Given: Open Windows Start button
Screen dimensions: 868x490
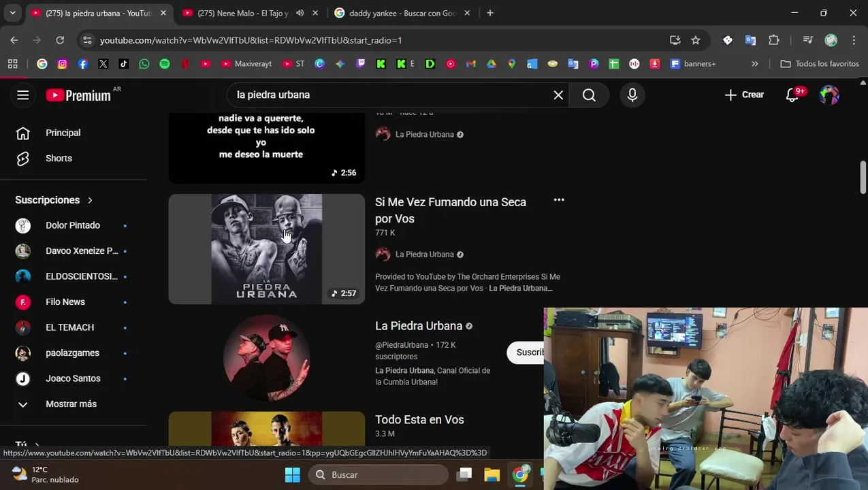Looking at the screenshot, I should click(293, 474).
